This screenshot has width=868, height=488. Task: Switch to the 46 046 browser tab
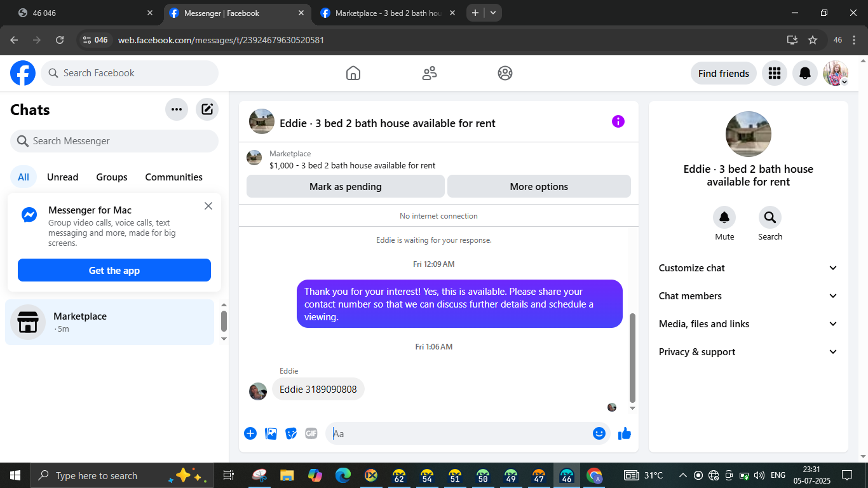[x=85, y=13]
